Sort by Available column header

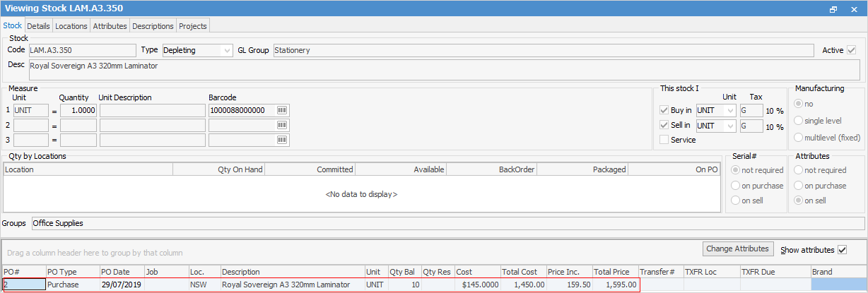pyautogui.click(x=401, y=169)
